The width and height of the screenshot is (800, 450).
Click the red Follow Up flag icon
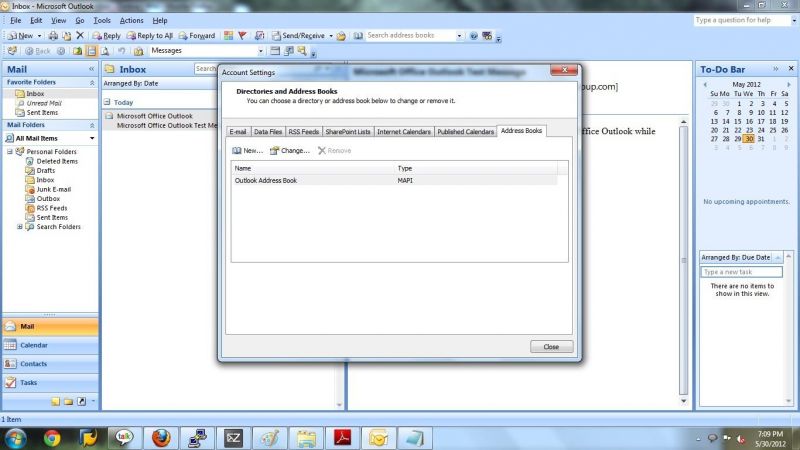point(242,35)
